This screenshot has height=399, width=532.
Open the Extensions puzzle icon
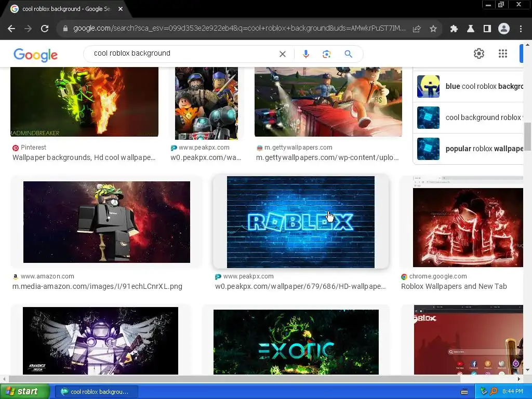point(454,29)
